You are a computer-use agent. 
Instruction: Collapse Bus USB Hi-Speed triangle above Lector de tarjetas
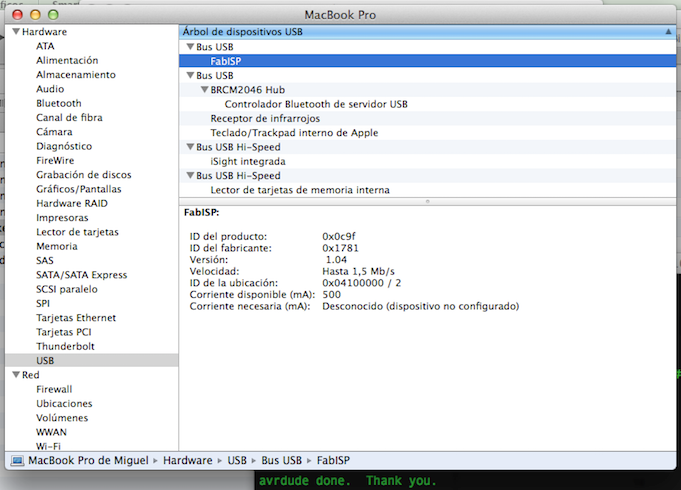pos(190,175)
